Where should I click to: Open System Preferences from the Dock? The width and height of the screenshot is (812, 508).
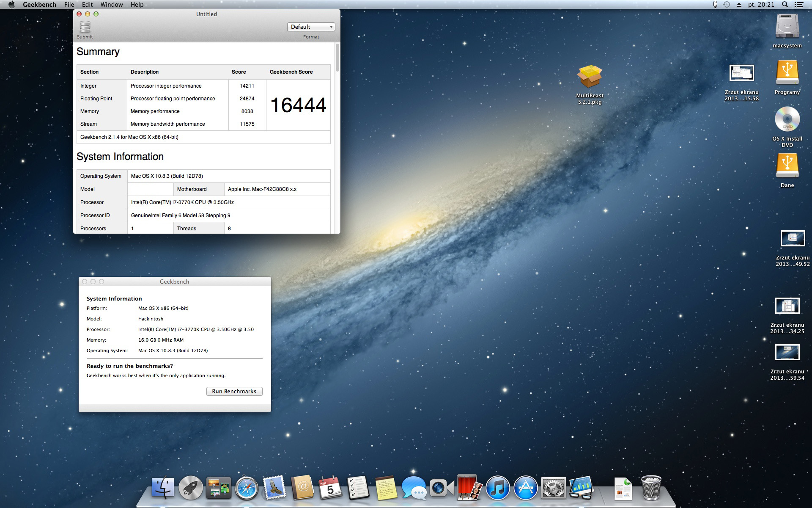click(x=554, y=488)
